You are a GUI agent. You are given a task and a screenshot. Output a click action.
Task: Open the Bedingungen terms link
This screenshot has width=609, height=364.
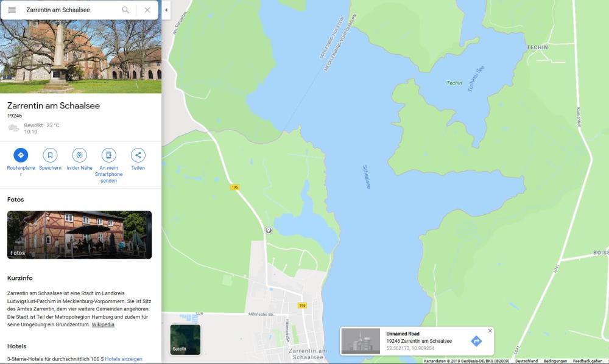(555, 361)
